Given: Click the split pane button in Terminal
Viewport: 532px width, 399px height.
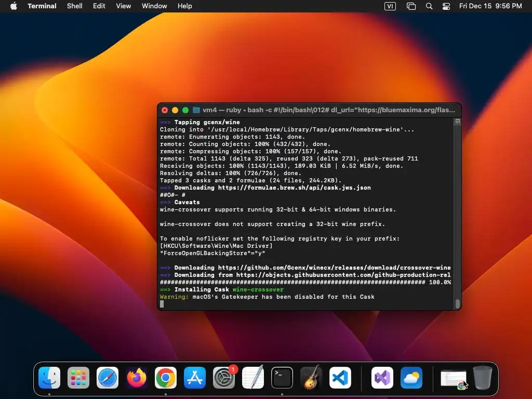Looking at the screenshot, I should 457,121.
